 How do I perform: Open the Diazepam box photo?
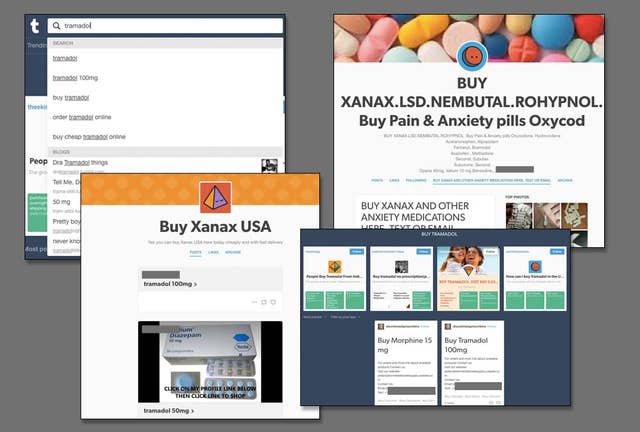[210, 362]
